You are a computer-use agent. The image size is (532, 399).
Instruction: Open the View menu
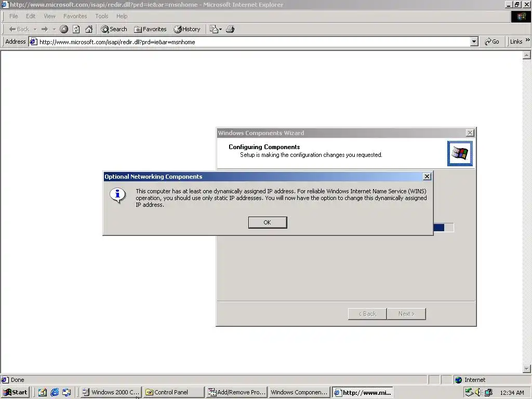coord(49,16)
